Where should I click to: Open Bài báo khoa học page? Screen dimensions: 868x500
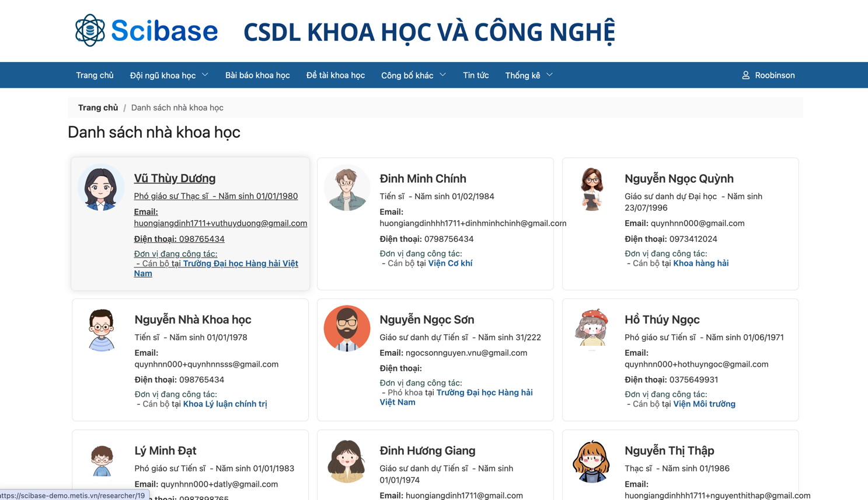coord(257,75)
